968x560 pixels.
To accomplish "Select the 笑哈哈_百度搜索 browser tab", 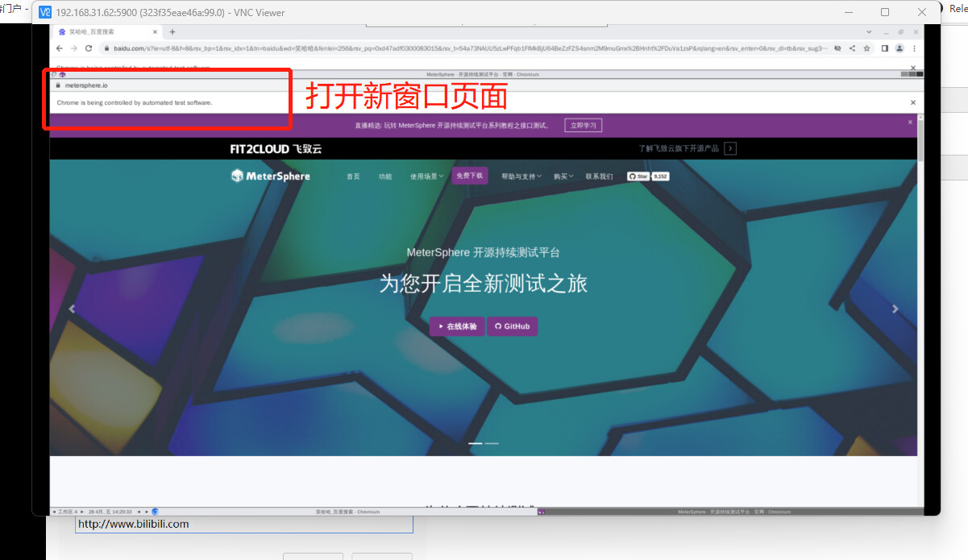I will [108, 32].
